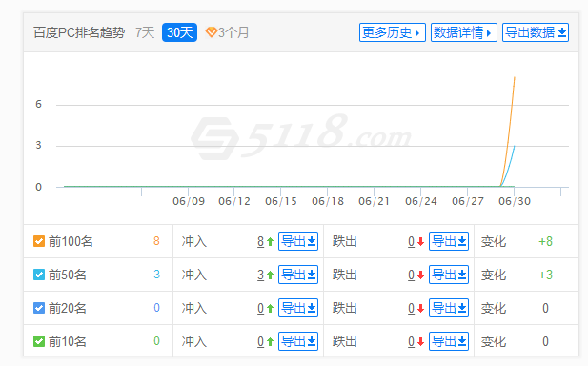Export 前20名 冲入 keywords
588x366 pixels.
298,308
